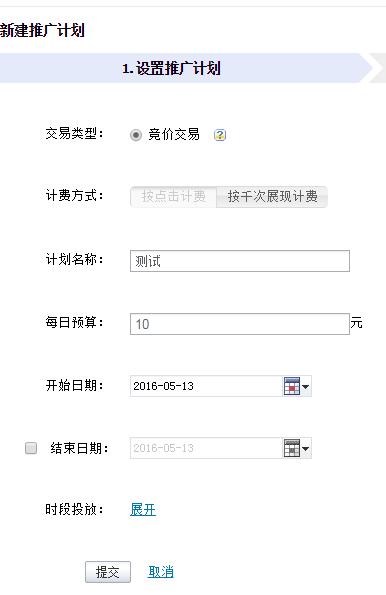
Task: Click the 新建推广计划 page heading
Action: click(42, 30)
